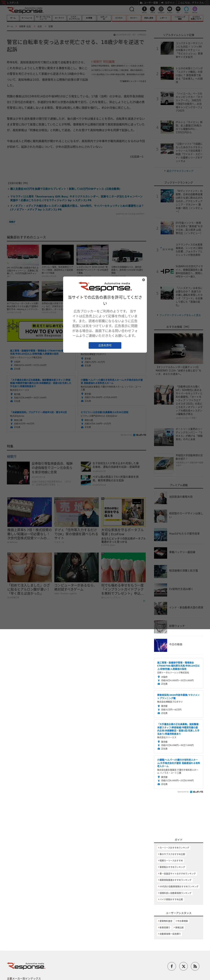Open the MASERATI 111th sponsored image
This screenshot has width=210, height=980.
[x=178, y=349]
